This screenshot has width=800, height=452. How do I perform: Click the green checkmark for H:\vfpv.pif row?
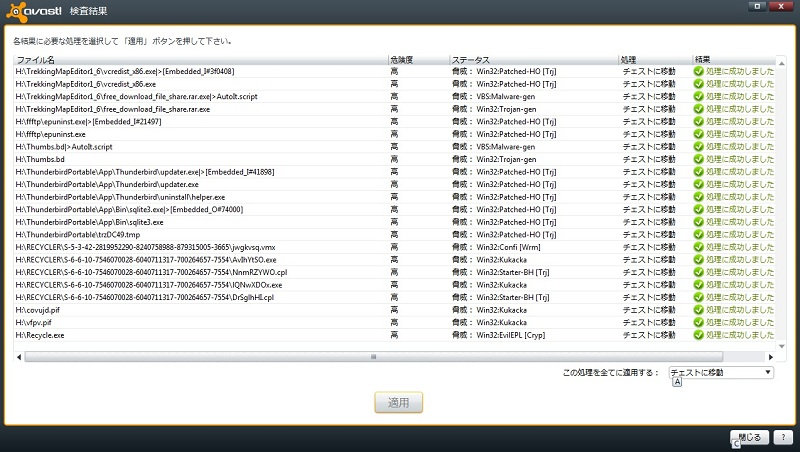click(x=698, y=322)
